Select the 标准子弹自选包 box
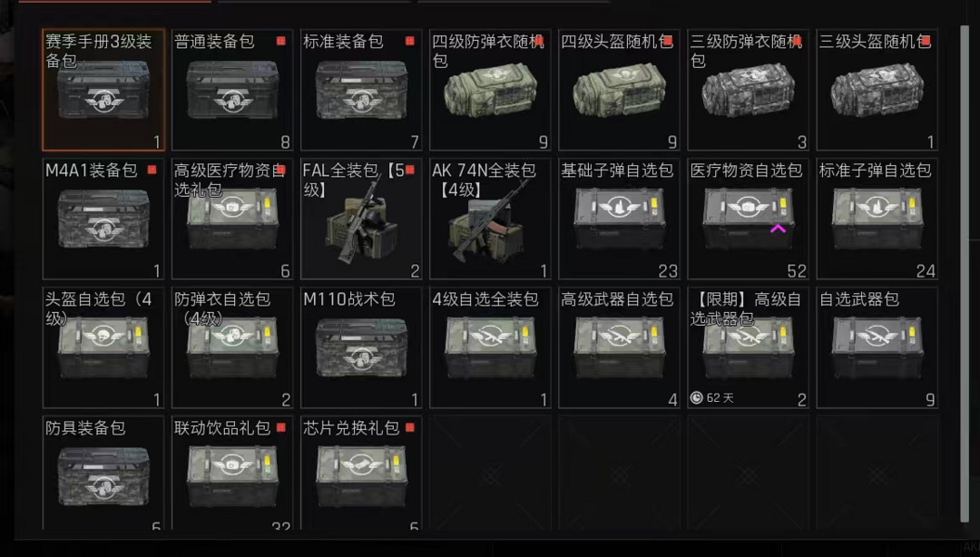 coord(877,219)
